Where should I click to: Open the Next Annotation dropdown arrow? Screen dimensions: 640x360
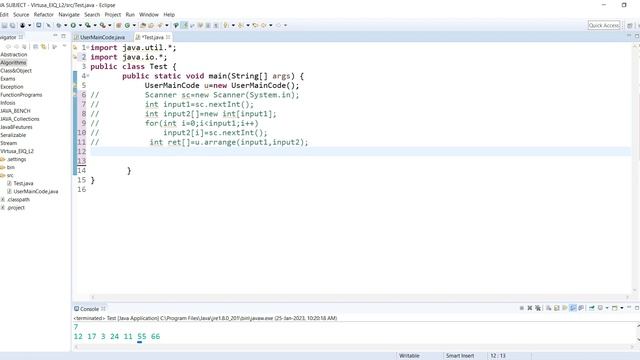233,25
